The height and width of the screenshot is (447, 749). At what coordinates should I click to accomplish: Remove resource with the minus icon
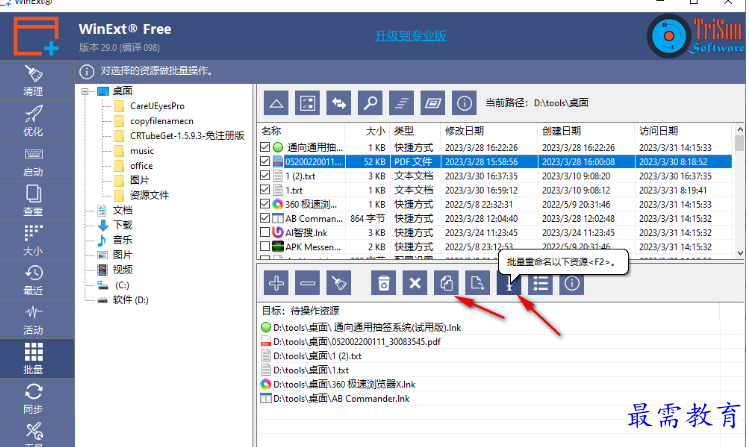click(x=309, y=283)
